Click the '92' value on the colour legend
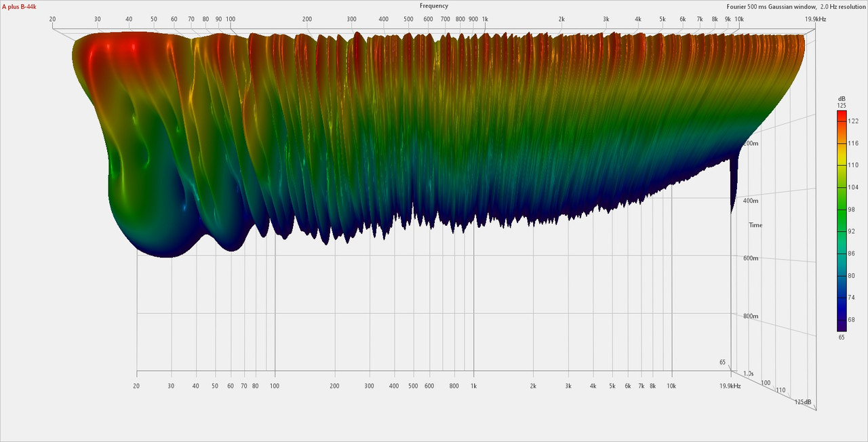This screenshot has width=868, height=442. 852,231
